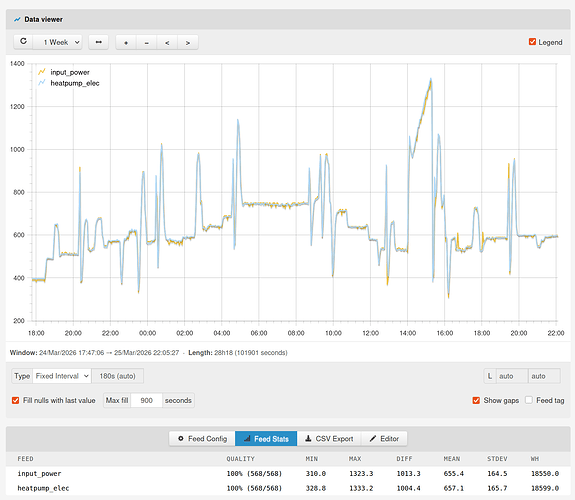Click the fit-to-width arrows icon

click(99, 42)
